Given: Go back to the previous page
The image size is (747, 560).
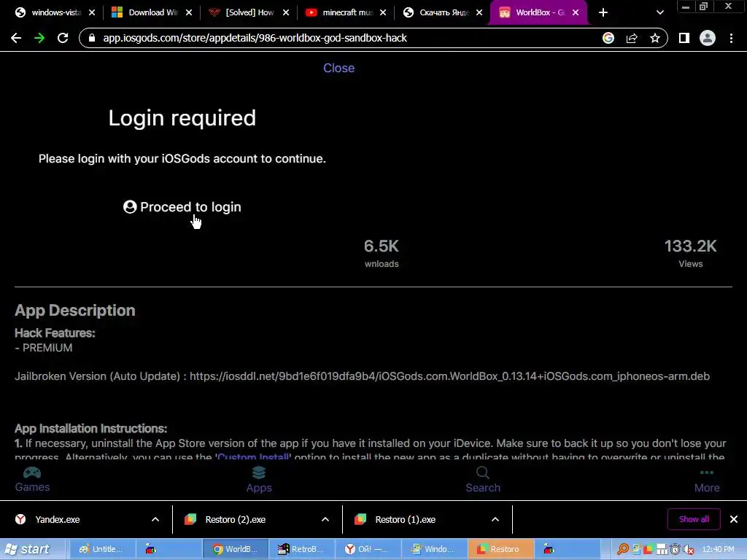Looking at the screenshot, I should (x=16, y=38).
